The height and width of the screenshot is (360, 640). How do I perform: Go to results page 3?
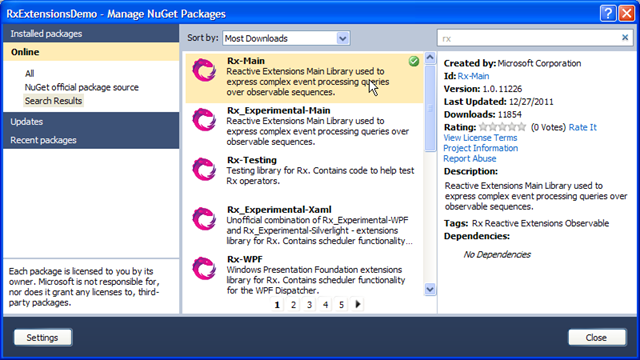(309, 304)
